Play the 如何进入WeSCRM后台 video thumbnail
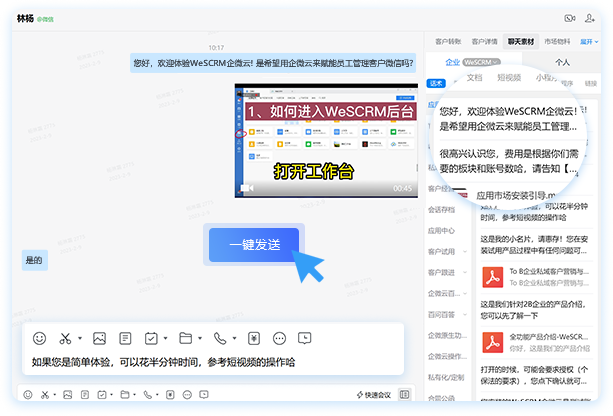Image resolution: width=613 pixels, height=416 pixels. click(x=326, y=141)
